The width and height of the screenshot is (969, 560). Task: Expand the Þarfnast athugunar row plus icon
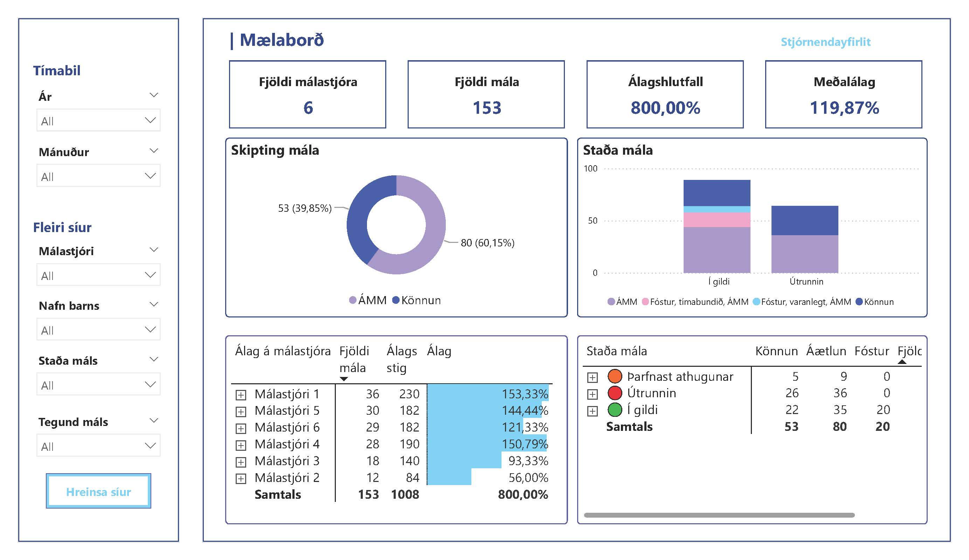[592, 377]
